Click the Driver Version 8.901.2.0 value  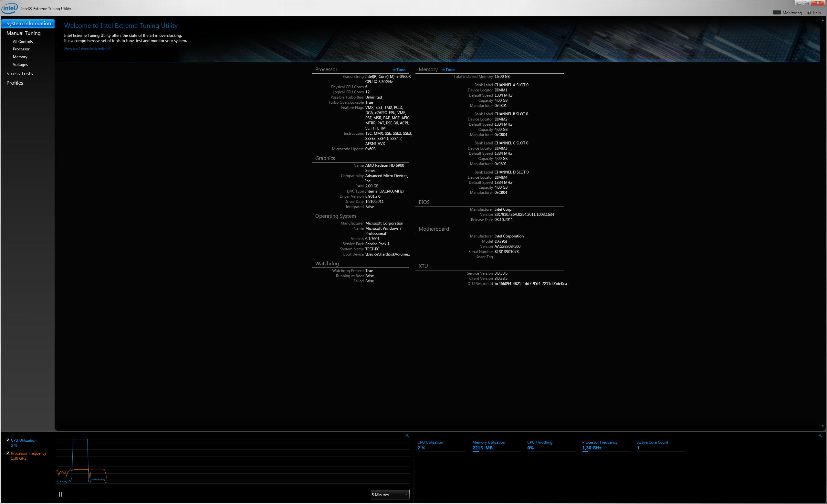(x=372, y=196)
